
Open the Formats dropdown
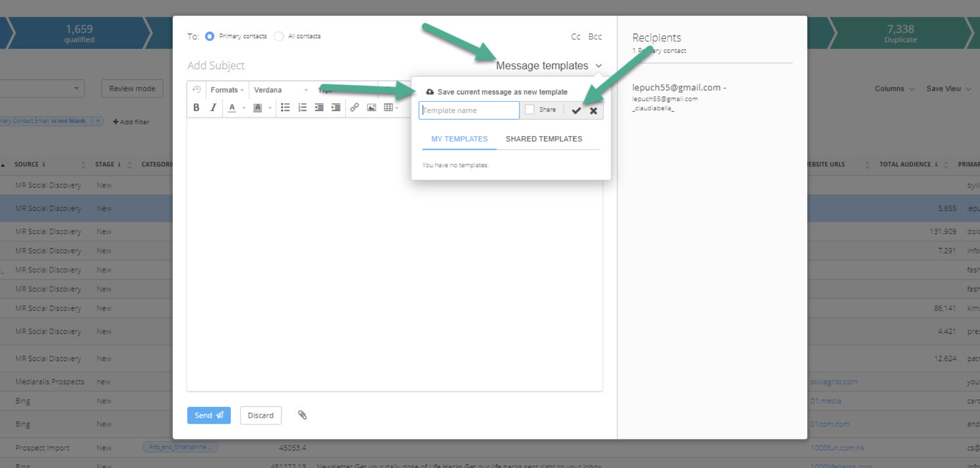click(x=226, y=90)
